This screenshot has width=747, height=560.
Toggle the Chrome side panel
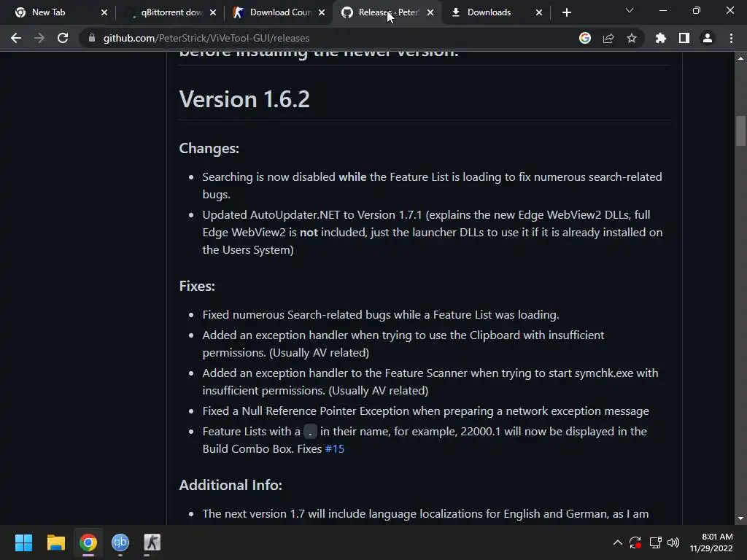[x=684, y=38]
